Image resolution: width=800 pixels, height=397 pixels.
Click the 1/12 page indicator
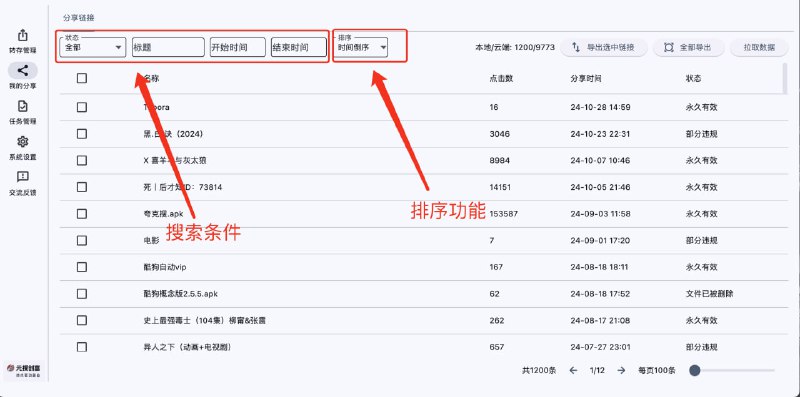(597, 370)
